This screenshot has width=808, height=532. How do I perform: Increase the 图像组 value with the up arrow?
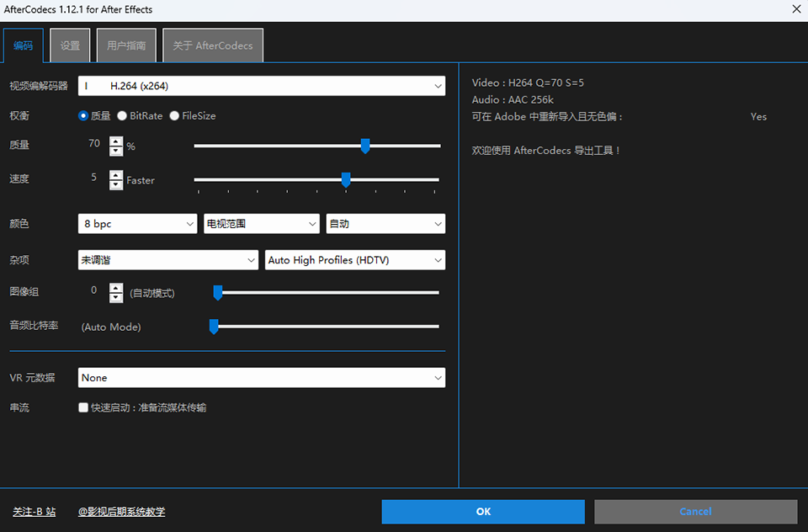click(116, 288)
